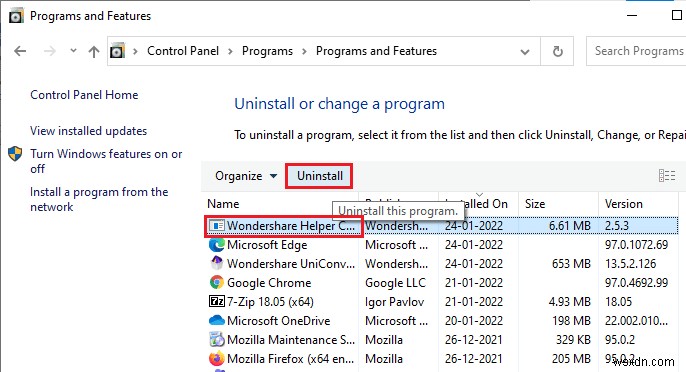Image resolution: width=686 pixels, height=372 pixels.
Task: Open View installed updates link
Action: click(x=88, y=131)
